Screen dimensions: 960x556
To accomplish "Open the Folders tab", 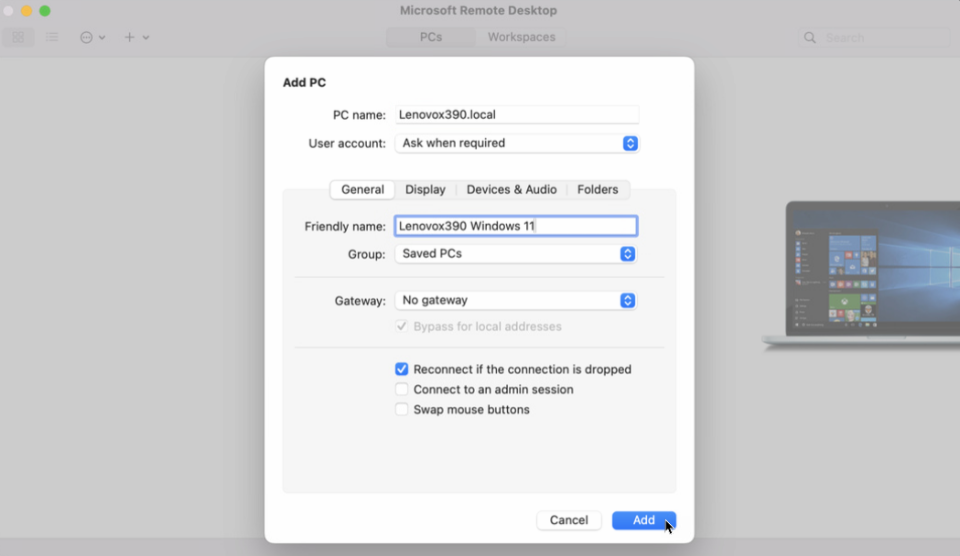I will pos(598,189).
